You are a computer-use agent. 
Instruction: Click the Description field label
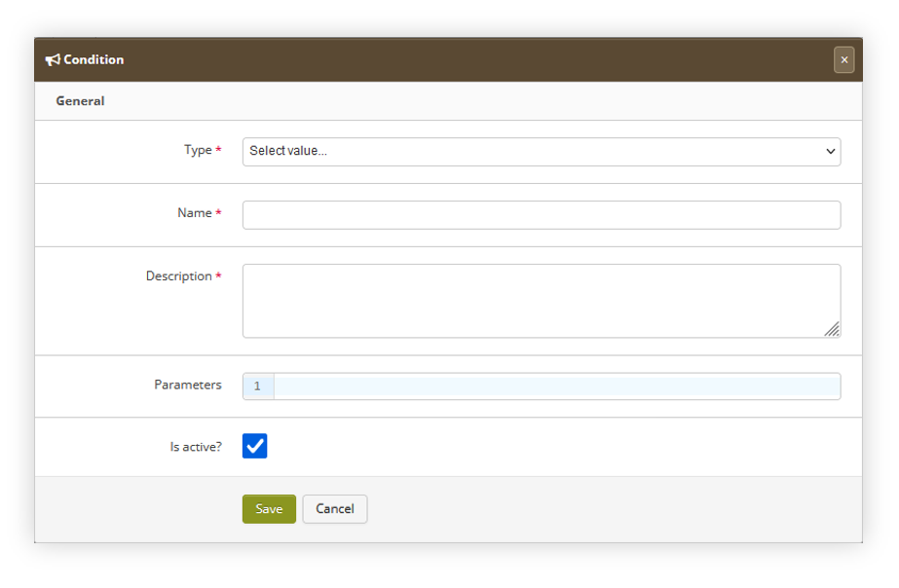179,276
